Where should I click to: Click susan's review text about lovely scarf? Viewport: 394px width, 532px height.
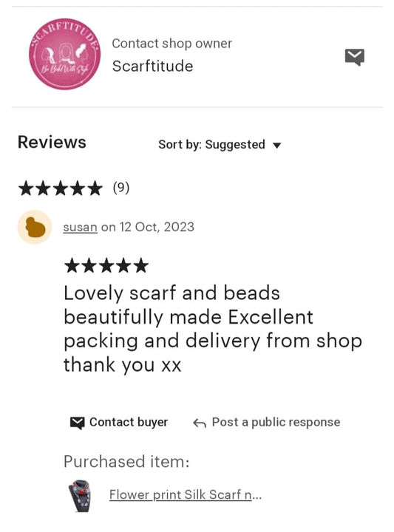[213, 329]
